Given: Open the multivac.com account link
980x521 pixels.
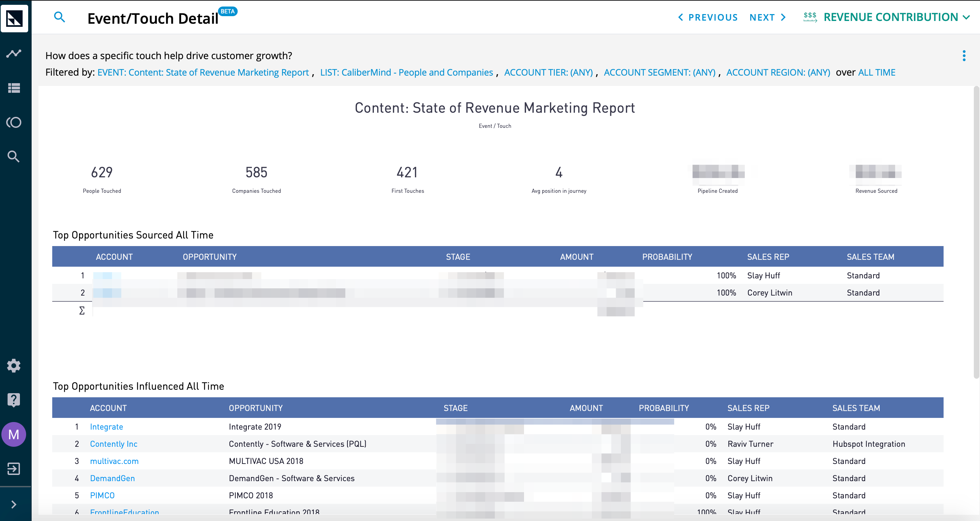Looking at the screenshot, I should click(x=114, y=461).
